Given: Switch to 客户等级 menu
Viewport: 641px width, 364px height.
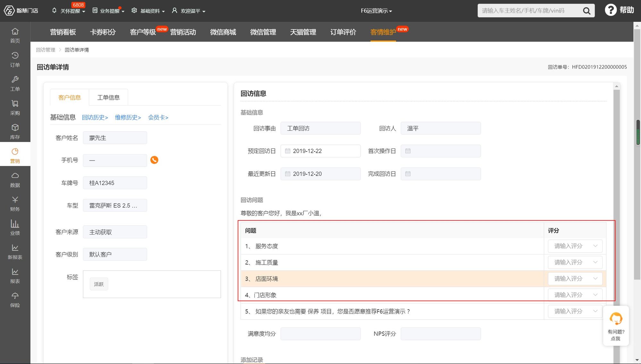Looking at the screenshot, I should [143, 32].
